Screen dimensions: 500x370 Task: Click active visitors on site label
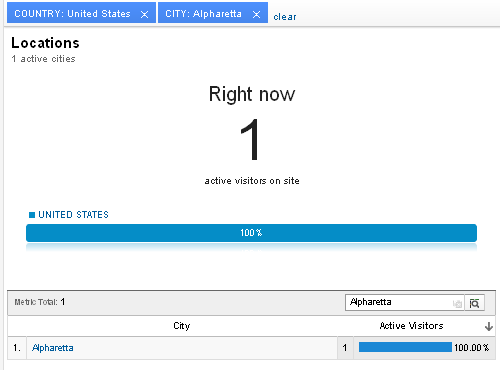(252, 181)
